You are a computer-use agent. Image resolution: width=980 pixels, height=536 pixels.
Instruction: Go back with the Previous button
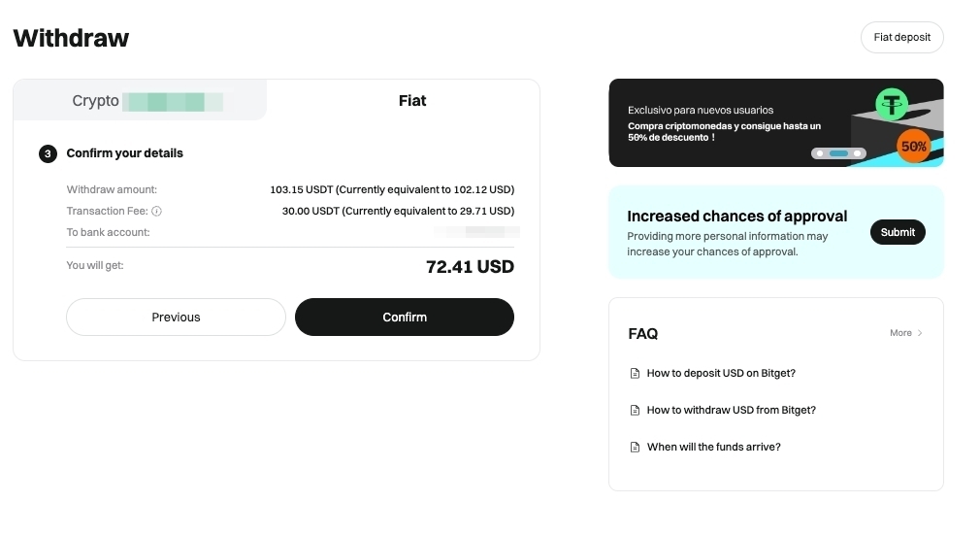176,318
